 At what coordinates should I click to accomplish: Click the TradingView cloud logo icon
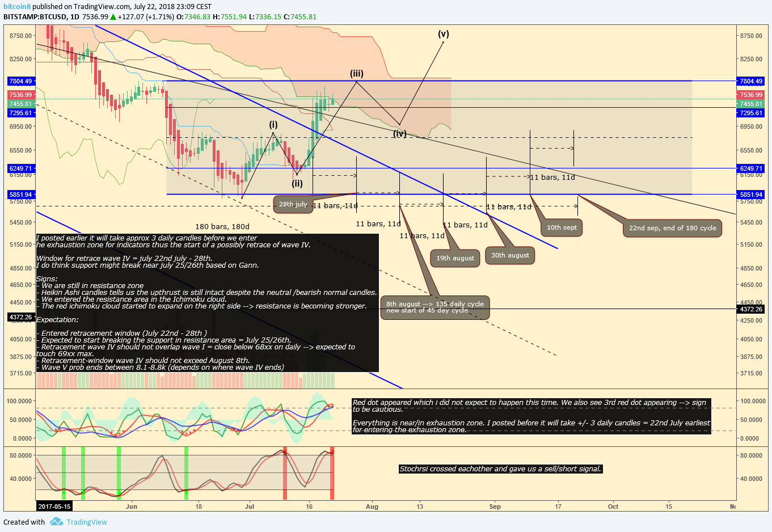[56, 522]
